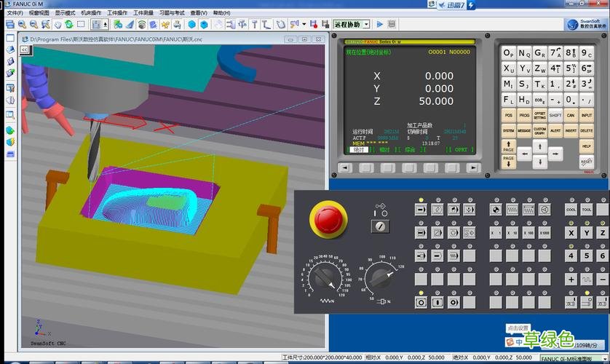Screen dimensions: 610x364
Task: Click the COOL coolant button
Action: click(571, 210)
